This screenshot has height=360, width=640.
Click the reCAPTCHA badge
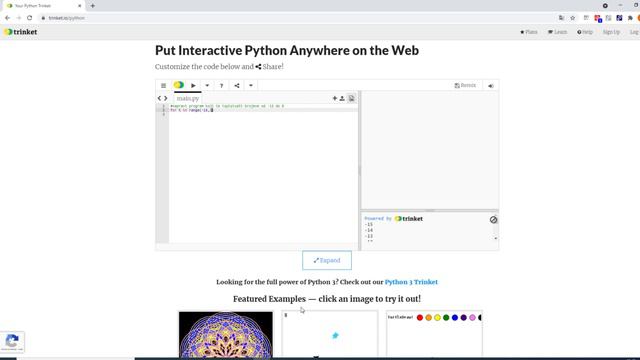pos(12,342)
